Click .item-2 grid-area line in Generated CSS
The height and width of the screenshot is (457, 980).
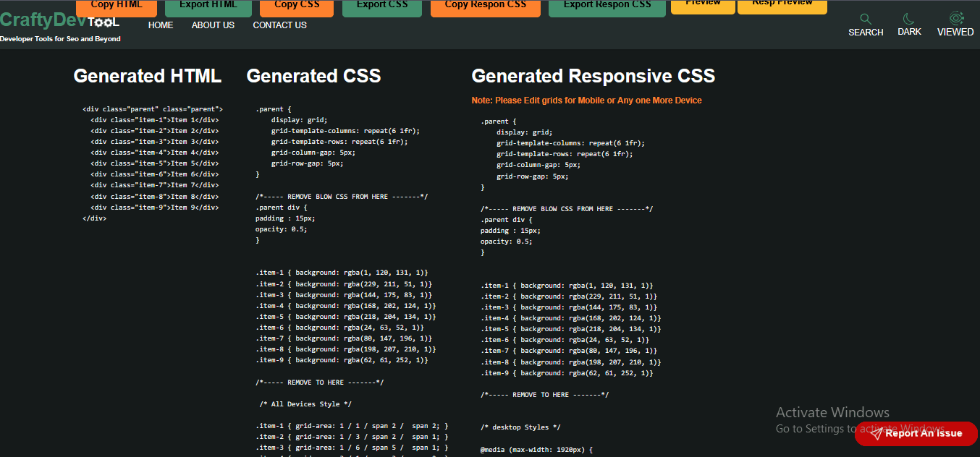click(352, 437)
